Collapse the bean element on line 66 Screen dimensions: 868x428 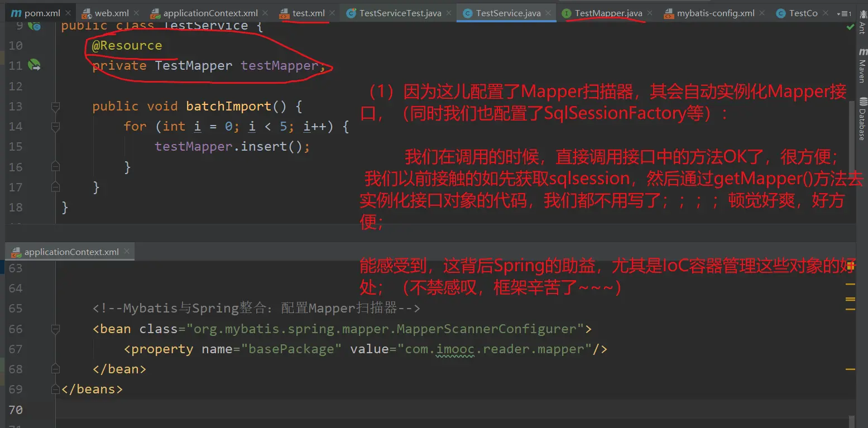[x=55, y=329]
